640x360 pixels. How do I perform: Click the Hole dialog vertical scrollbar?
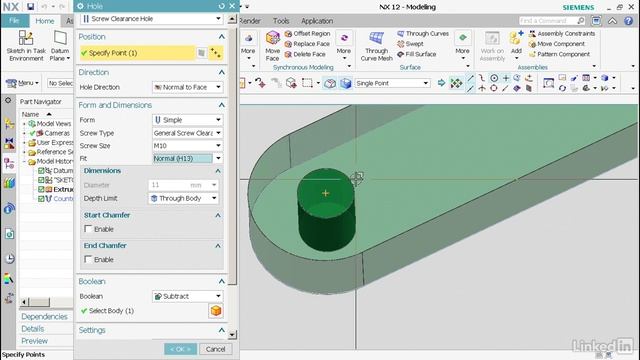tap(232, 156)
